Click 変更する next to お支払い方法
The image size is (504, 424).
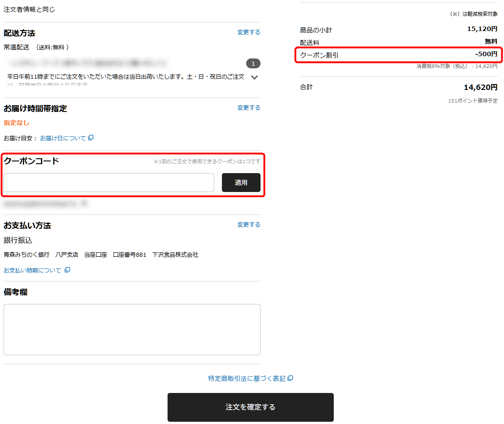pos(249,225)
